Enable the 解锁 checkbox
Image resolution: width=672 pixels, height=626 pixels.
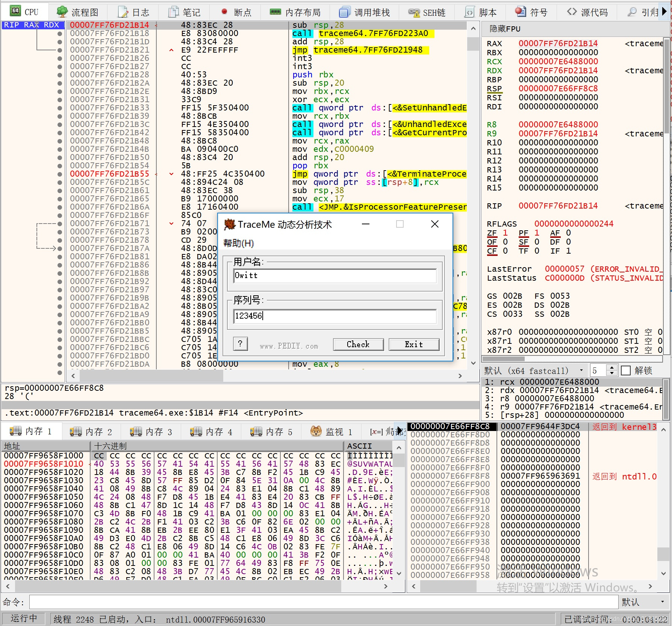[x=626, y=370]
